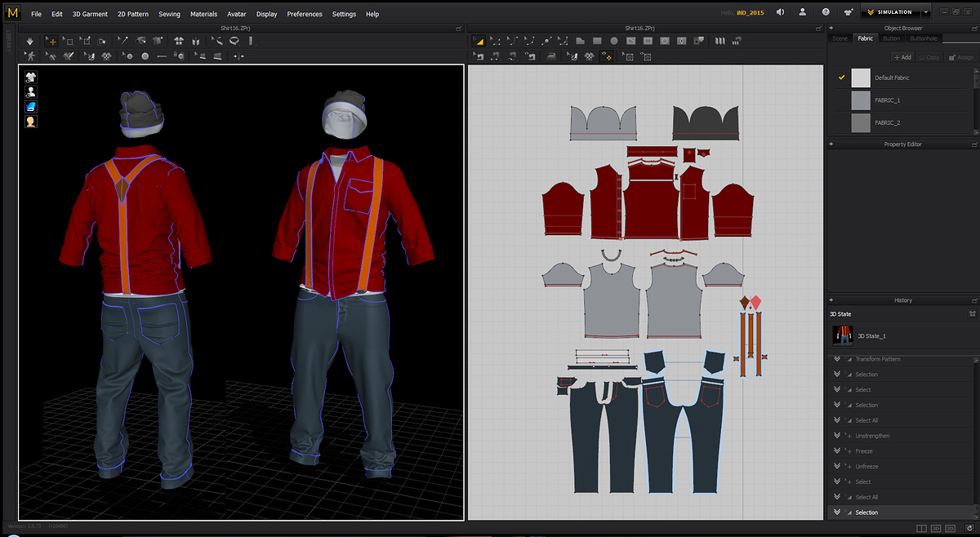980x537 pixels.
Task: Open the user account icon in top bar
Action: pos(803,12)
